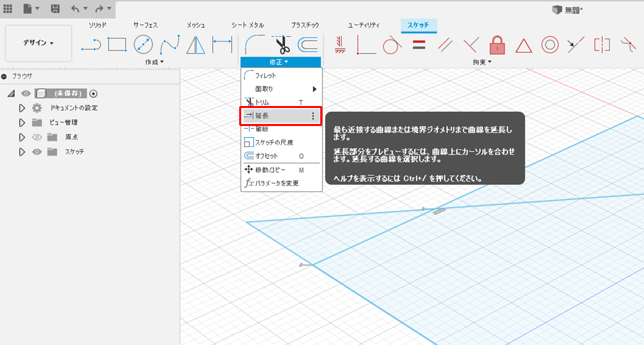The image size is (644, 345).
Task: Open the デザイン workspace dropdown
Action: (39, 43)
